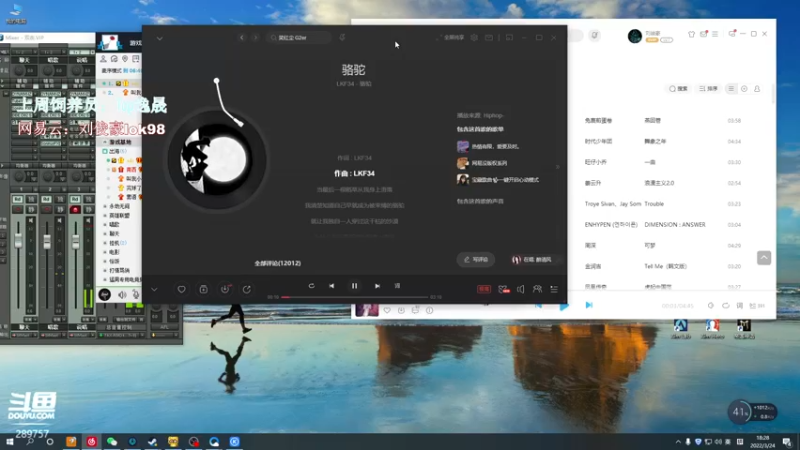
Task: Open album thumbnail in white player
Action: (367, 309)
